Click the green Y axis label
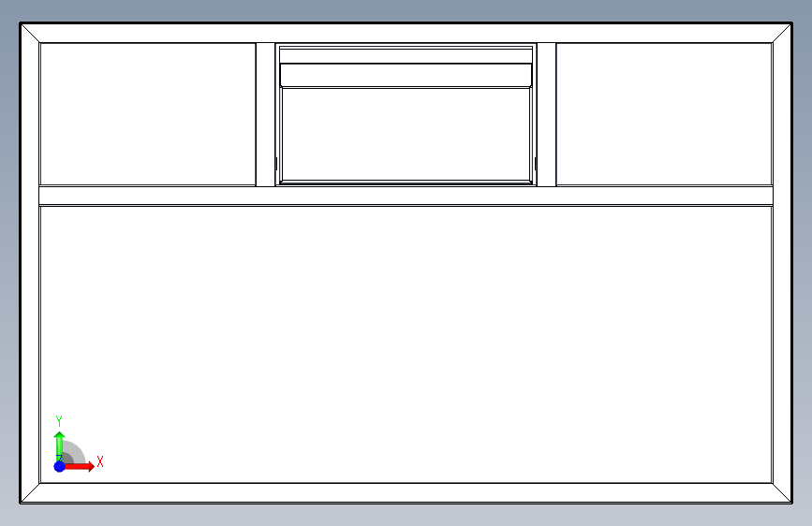The image size is (812, 526). click(59, 421)
